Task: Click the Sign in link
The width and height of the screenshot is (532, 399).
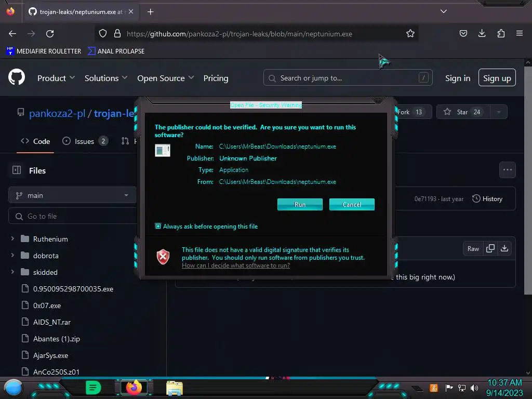Action: (x=458, y=78)
